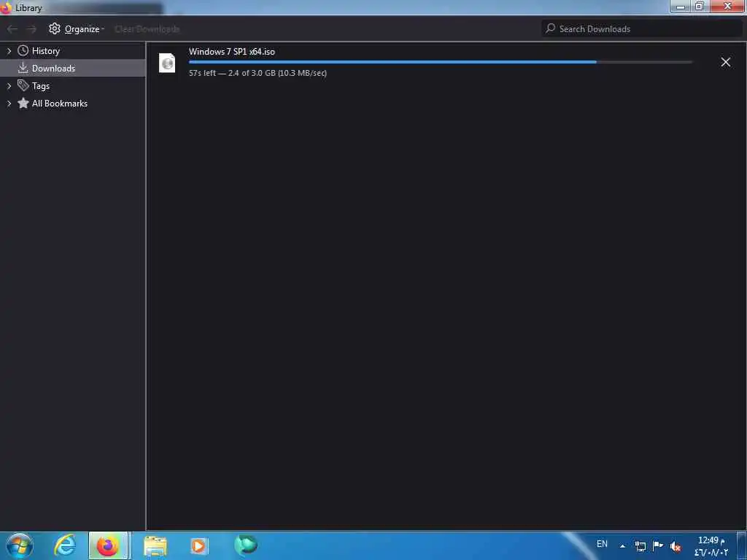Open Windows Media Player from the taskbar
The width and height of the screenshot is (747, 560).
point(199,546)
